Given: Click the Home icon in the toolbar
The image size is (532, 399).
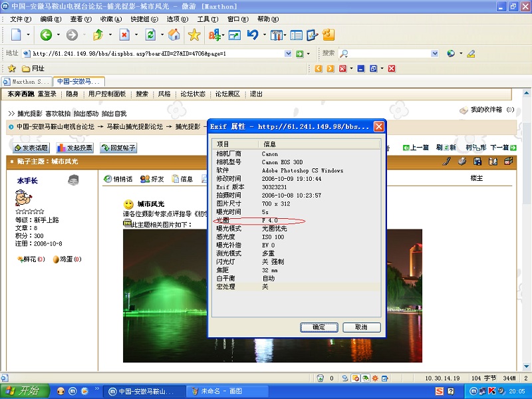Looking at the screenshot, I should (174, 35).
